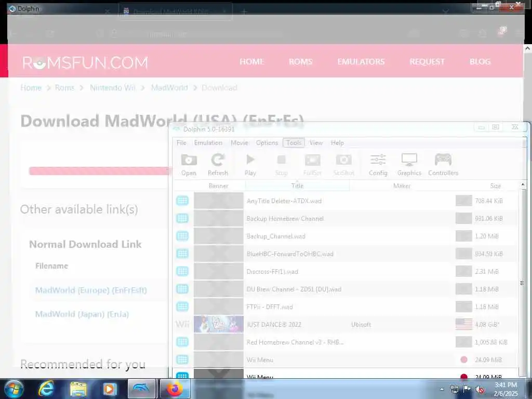Screen dimensions: 532x399
Task: Click the USA flag for Just Dance 2022
Action: coord(464,324)
